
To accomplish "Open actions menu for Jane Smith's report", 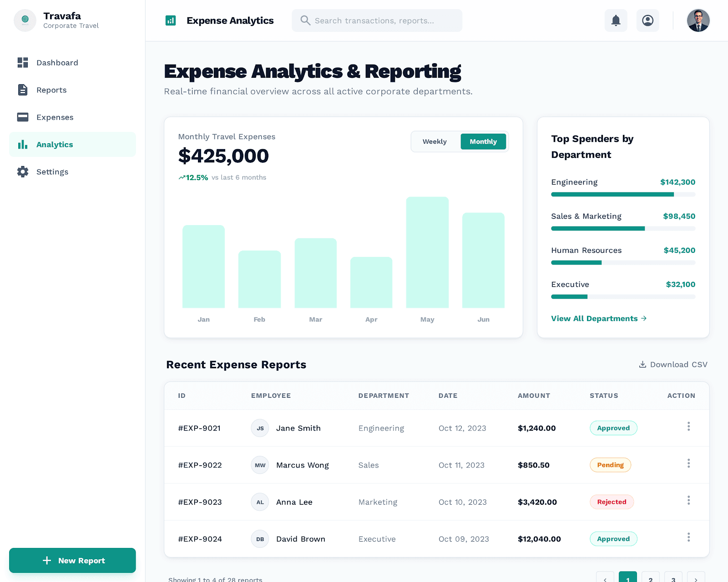I will tap(688, 426).
